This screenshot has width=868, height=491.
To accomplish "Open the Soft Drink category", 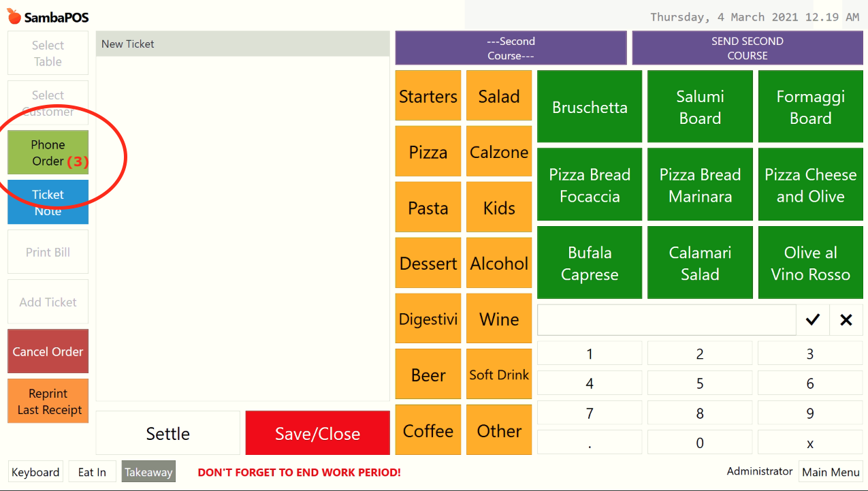I will pyautogui.click(x=499, y=375).
